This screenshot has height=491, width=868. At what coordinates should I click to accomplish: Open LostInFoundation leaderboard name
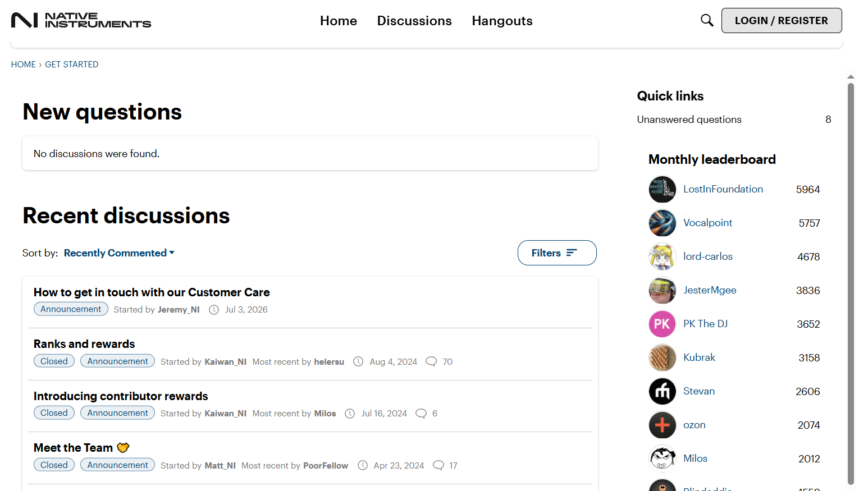(x=723, y=189)
